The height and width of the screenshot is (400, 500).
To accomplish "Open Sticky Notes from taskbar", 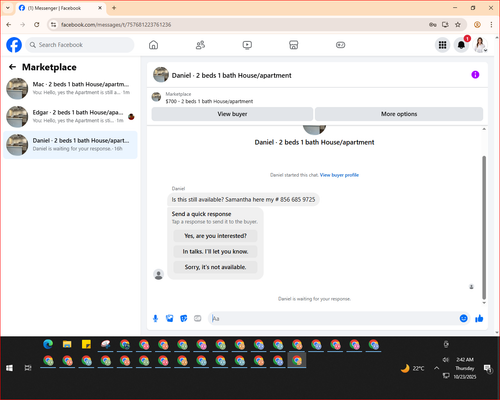I will [86, 344].
